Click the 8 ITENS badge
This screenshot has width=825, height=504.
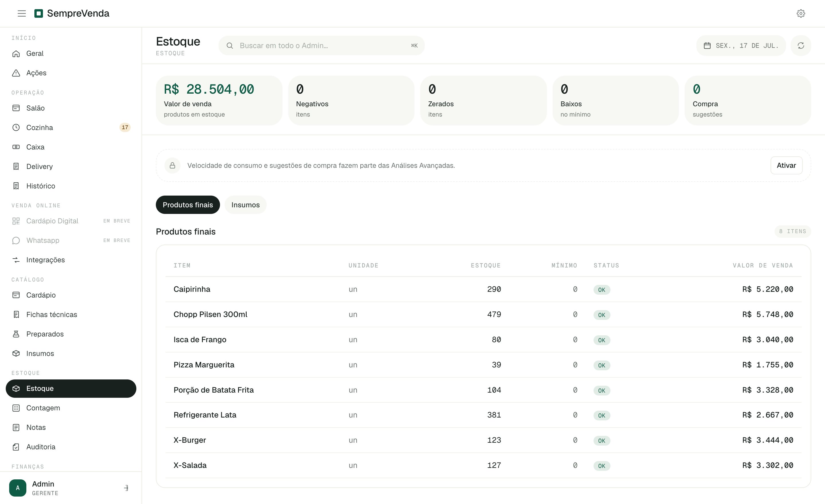point(793,231)
